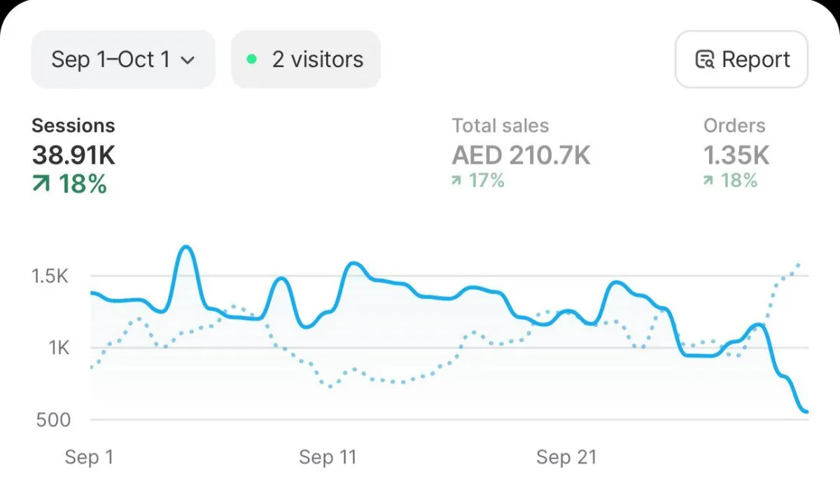Screen dimensions: 840x504
Task: Click the Sep 21 axis label
Action: pos(566,457)
